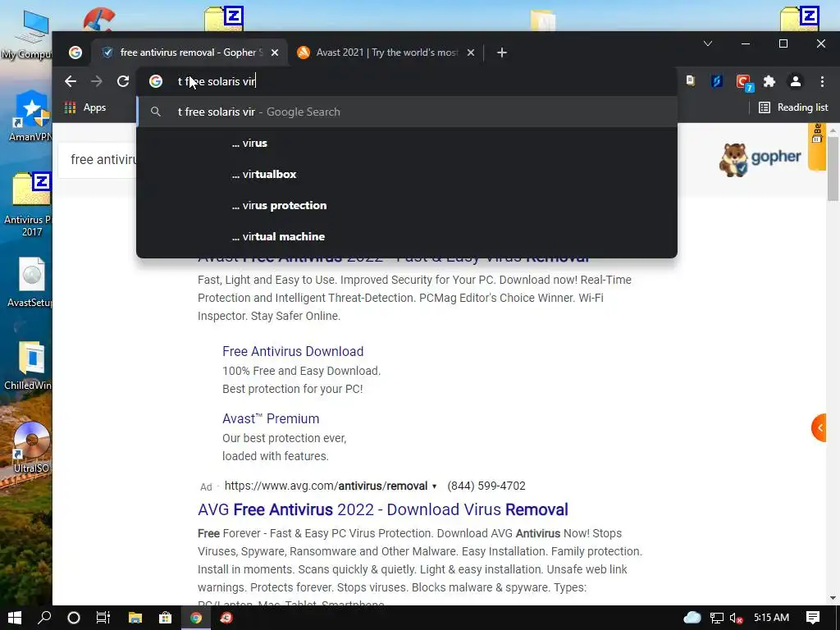
Task: Open the Windows Start menu
Action: point(15,618)
